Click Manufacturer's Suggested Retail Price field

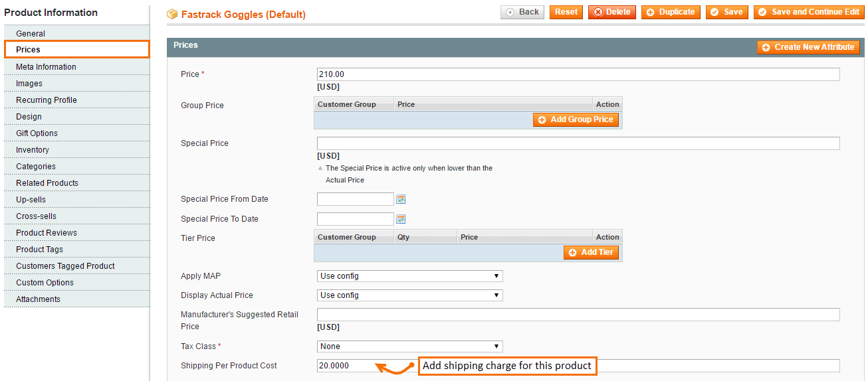click(x=578, y=315)
